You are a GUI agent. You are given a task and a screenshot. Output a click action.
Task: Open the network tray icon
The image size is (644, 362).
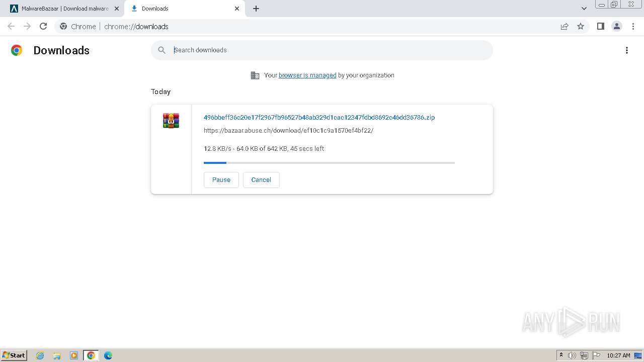[584, 355]
